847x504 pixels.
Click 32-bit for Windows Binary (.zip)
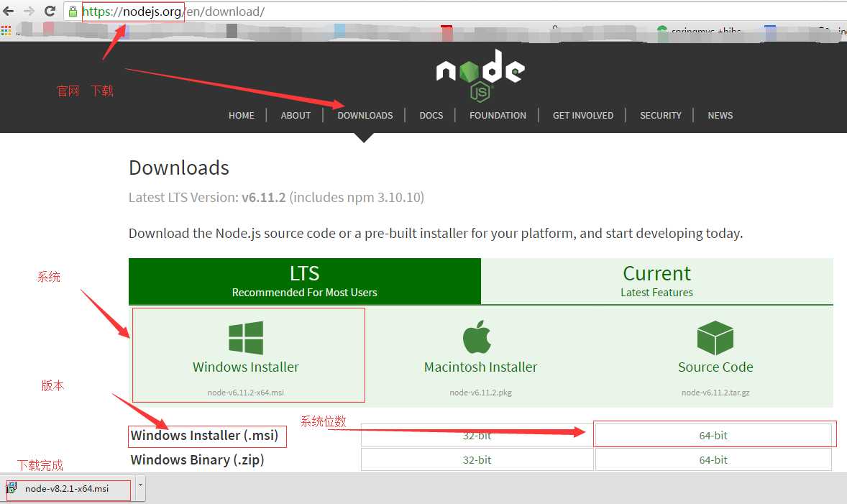477,459
